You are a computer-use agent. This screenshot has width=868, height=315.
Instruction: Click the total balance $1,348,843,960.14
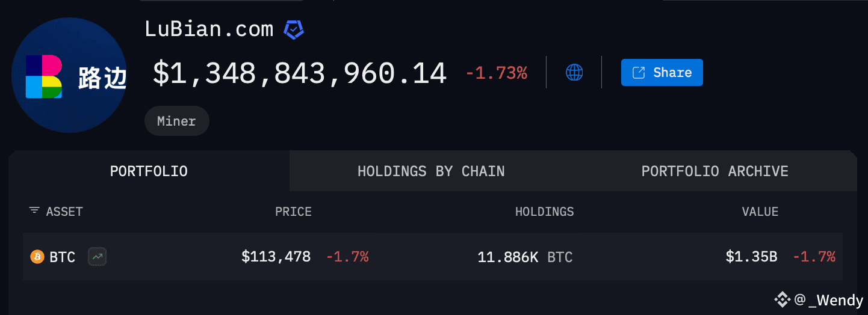click(300, 73)
